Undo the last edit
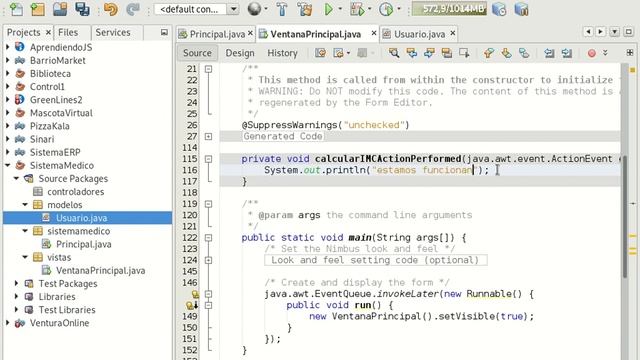Image resolution: width=640 pixels, height=360 pixels. pyautogui.click(x=111, y=9)
